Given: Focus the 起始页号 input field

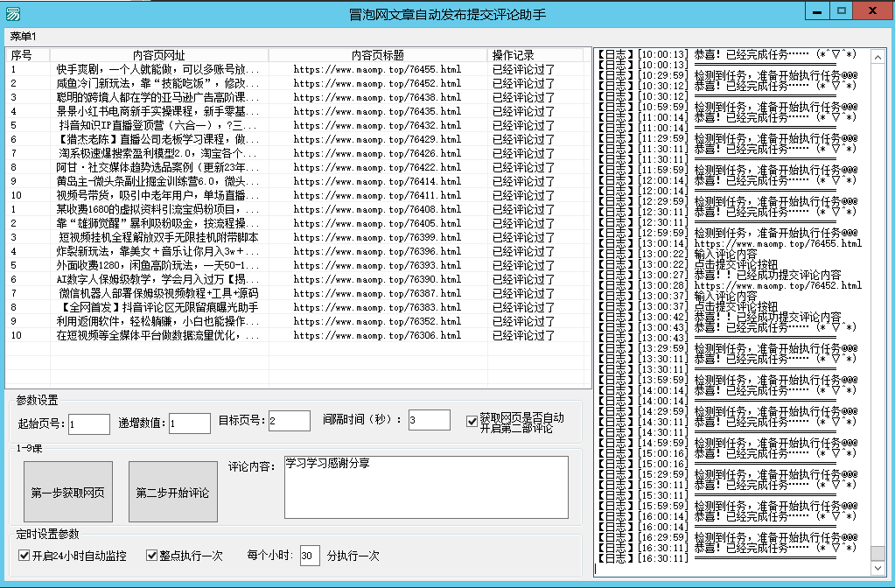Looking at the screenshot, I should (x=88, y=423).
